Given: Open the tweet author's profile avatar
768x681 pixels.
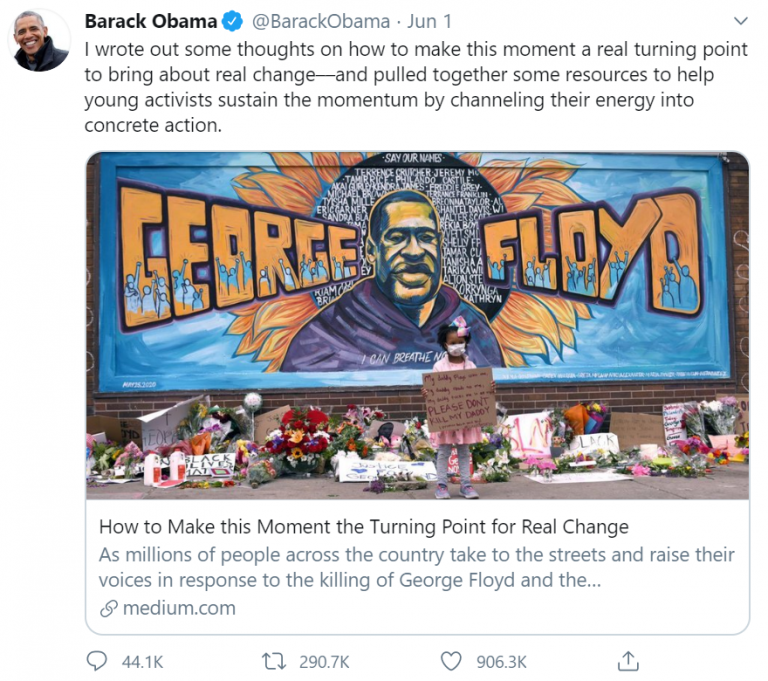Looking at the screenshot, I should click(40, 41).
